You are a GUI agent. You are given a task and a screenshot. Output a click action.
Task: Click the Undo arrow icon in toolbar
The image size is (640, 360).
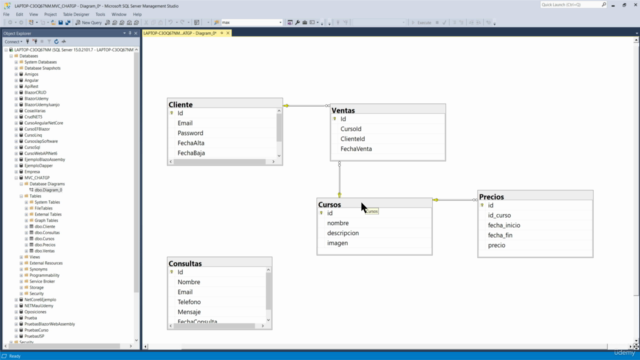point(171,22)
